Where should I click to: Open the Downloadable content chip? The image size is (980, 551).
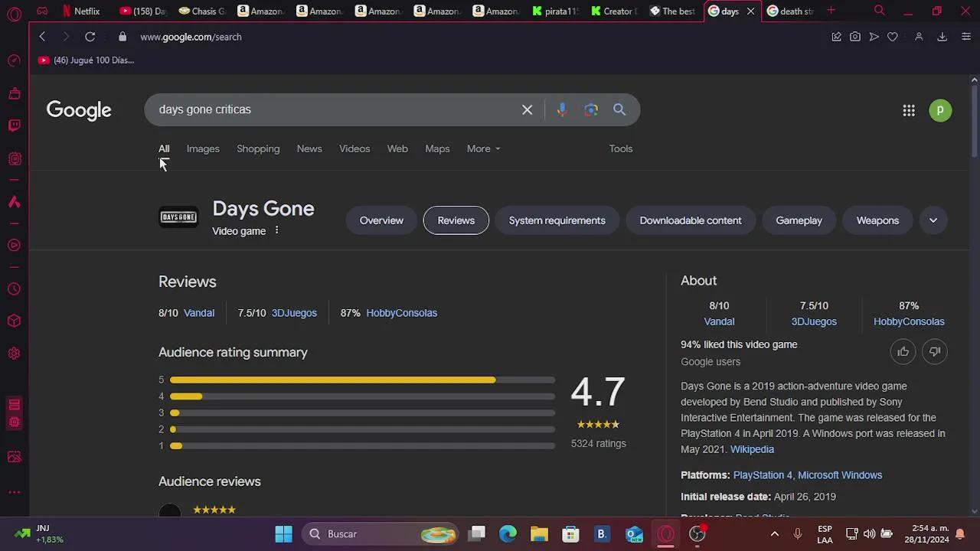pos(691,220)
